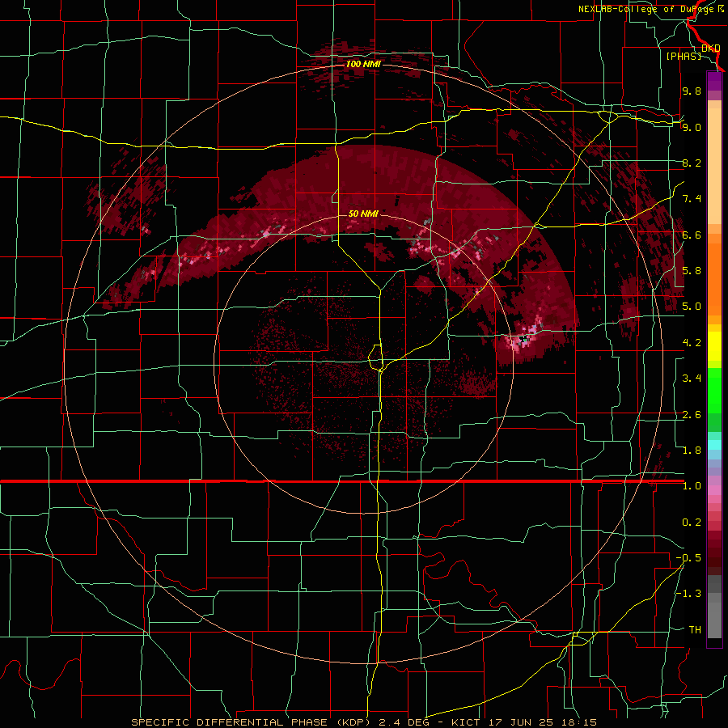The image size is (728, 728).
Task: Select the '3.4' color scale value
Action: click(692, 379)
